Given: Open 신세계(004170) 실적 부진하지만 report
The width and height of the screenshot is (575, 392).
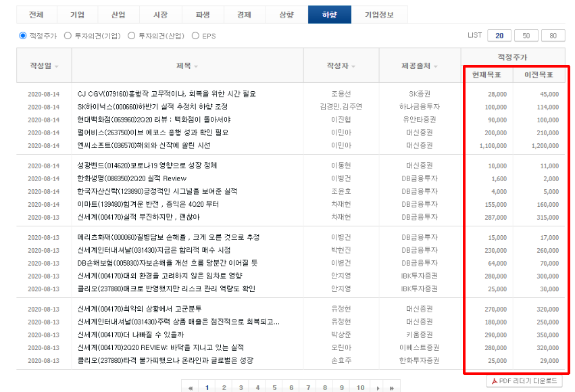Looking at the screenshot, I should (x=139, y=217).
